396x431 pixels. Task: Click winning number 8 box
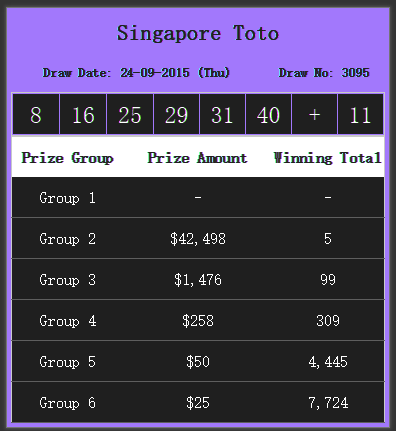[x=36, y=114]
